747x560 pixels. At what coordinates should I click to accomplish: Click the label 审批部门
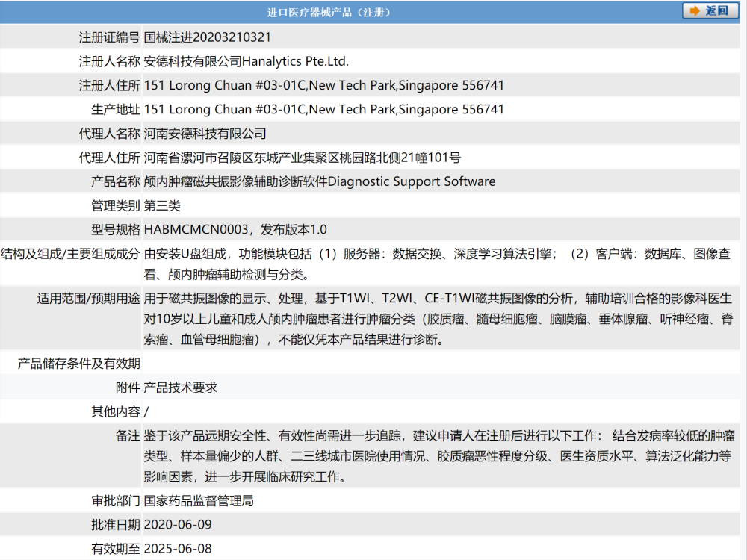point(115,501)
